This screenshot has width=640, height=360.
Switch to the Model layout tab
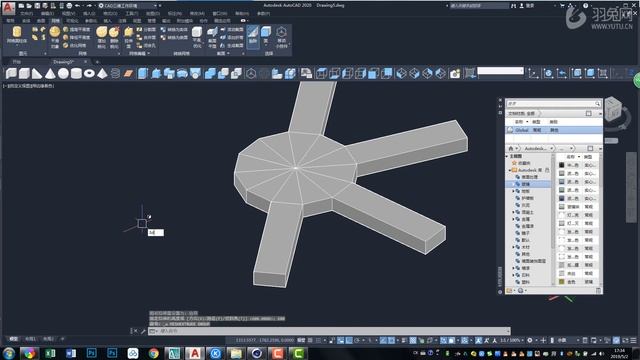click(x=13, y=339)
